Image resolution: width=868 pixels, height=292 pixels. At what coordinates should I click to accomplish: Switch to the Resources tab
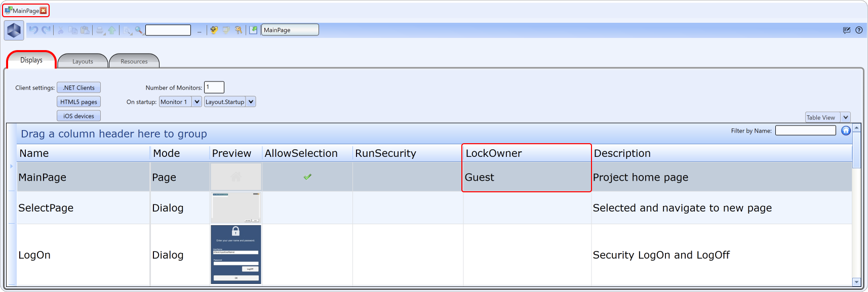tap(134, 61)
